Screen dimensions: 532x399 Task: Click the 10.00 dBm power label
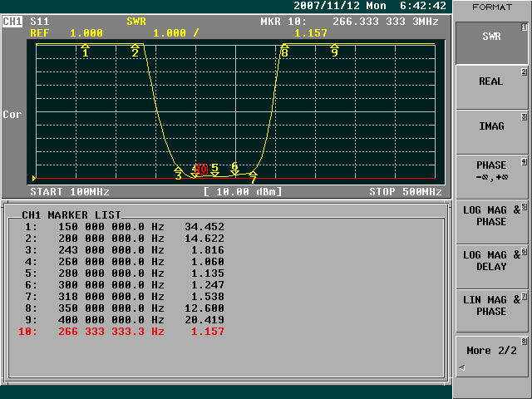(x=243, y=192)
